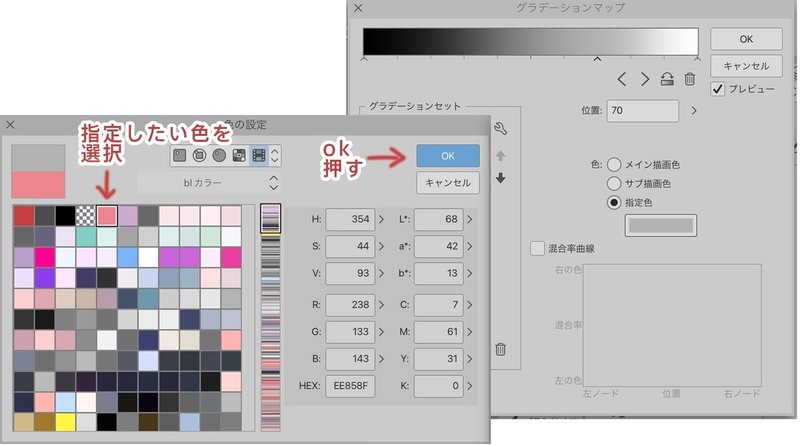This screenshot has height=445, width=800.
Task: Click the G value field showing 133
Action: 350,332
